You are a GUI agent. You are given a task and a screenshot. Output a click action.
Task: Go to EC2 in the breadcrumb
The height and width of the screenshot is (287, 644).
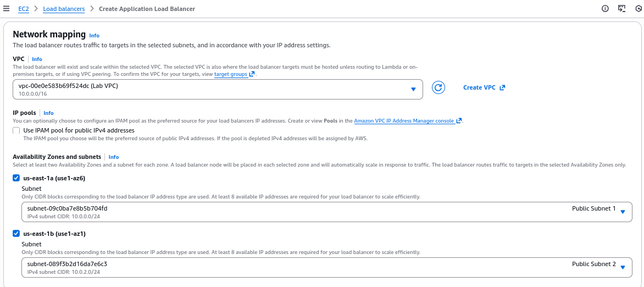24,9
